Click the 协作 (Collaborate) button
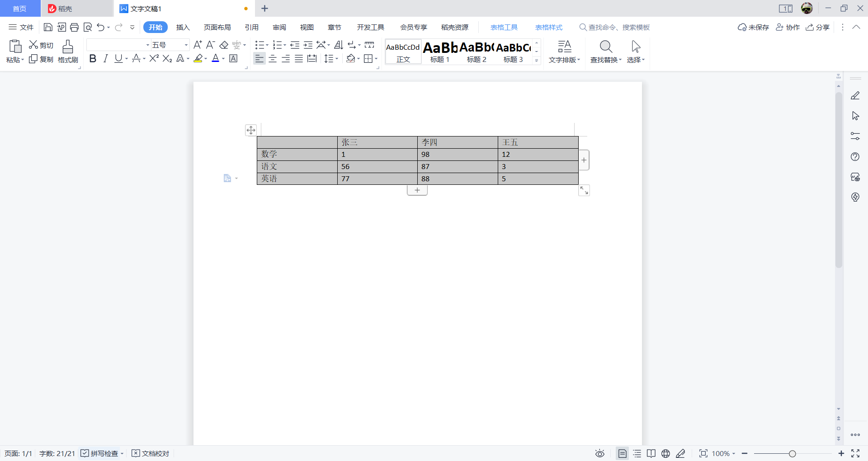Screen dimensions: 868x461 788,28
